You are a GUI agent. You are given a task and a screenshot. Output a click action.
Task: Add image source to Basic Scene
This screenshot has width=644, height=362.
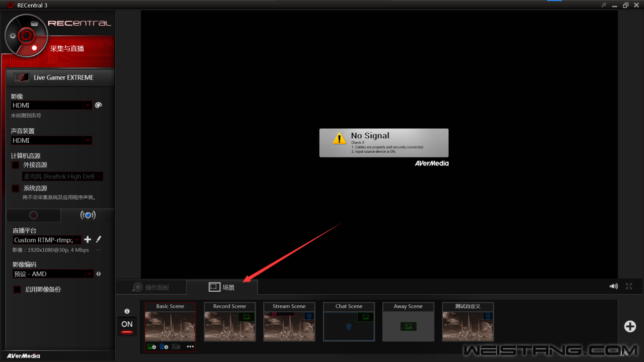pos(151,346)
